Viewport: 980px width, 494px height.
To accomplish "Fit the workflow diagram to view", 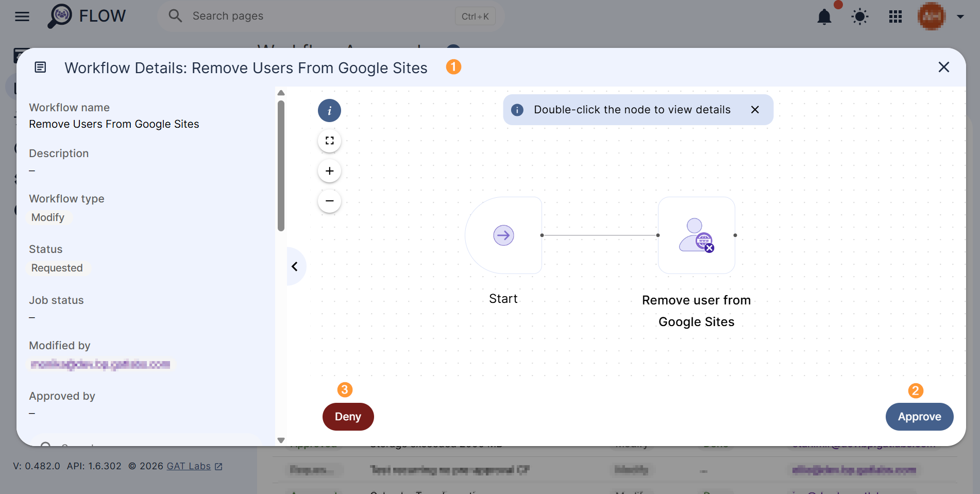I will 329,141.
